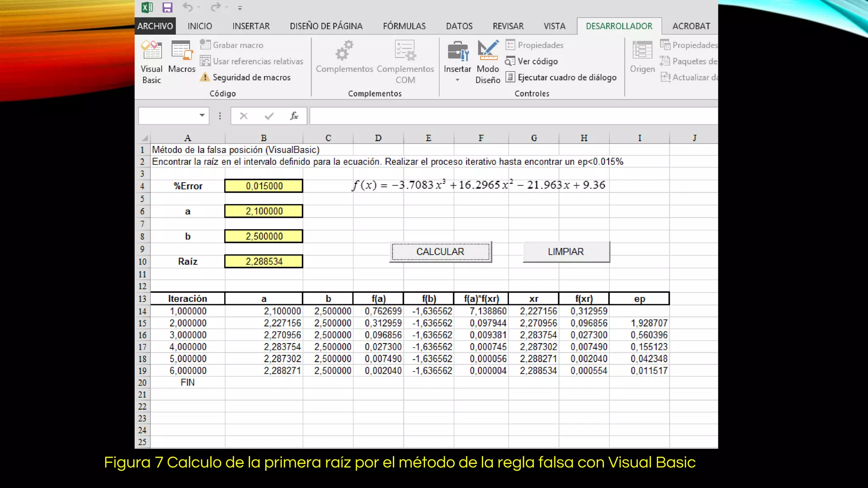Switch to the FÓRMULAS tab
Viewport: 868px width, 488px height.
click(404, 26)
